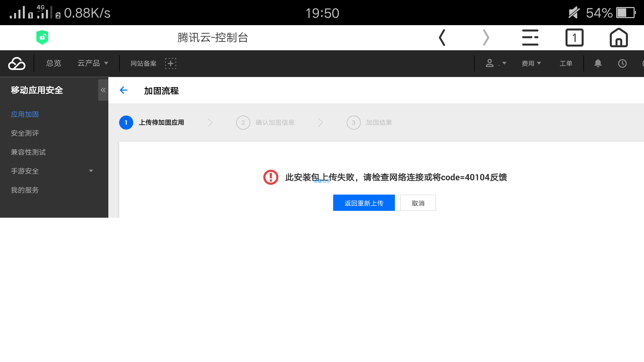Open 网站备案 in the top navigation
Screen dimensions: 644x362
pos(144,63)
